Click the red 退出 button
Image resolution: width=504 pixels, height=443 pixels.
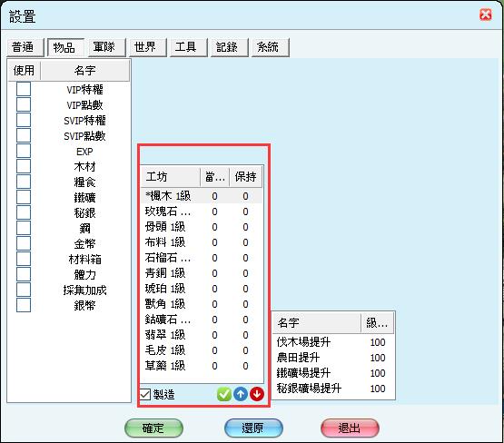[350, 428]
